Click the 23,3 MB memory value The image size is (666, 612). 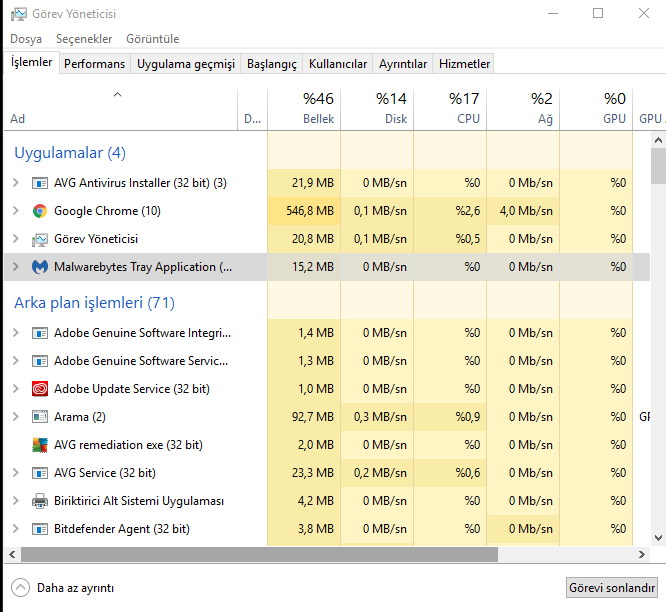(313, 473)
